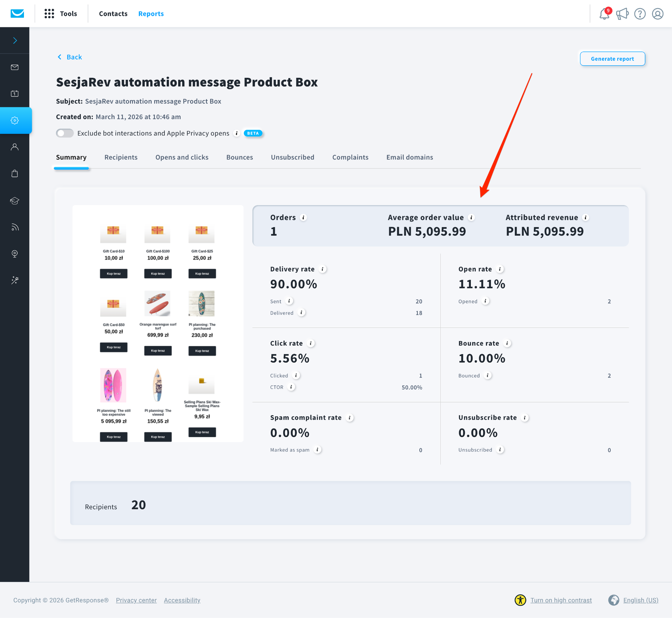This screenshot has height=618, width=672.
Task: Click info icon beside Apple Privacy opens
Action: [237, 133]
